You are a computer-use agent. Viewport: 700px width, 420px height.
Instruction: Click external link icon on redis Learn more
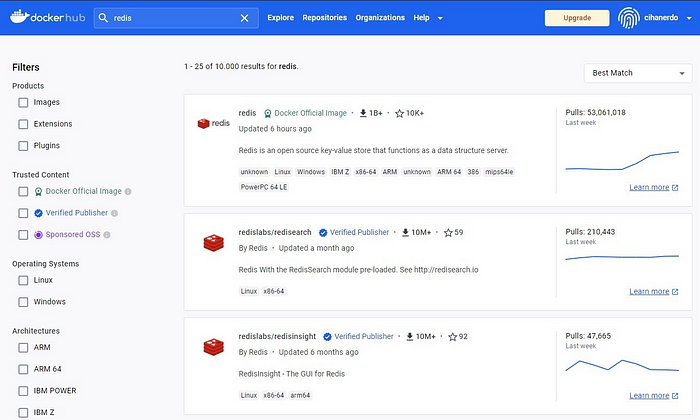[x=675, y=188]
